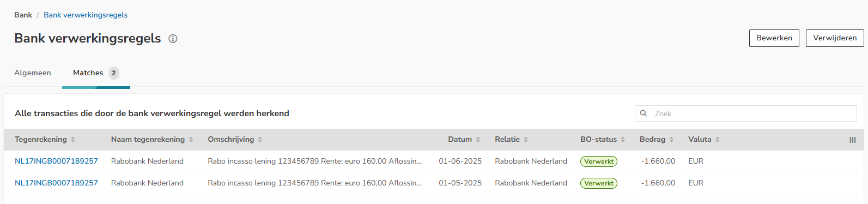
Task: Sort by Omschrijving column arrows
Action: click(260, 140)
